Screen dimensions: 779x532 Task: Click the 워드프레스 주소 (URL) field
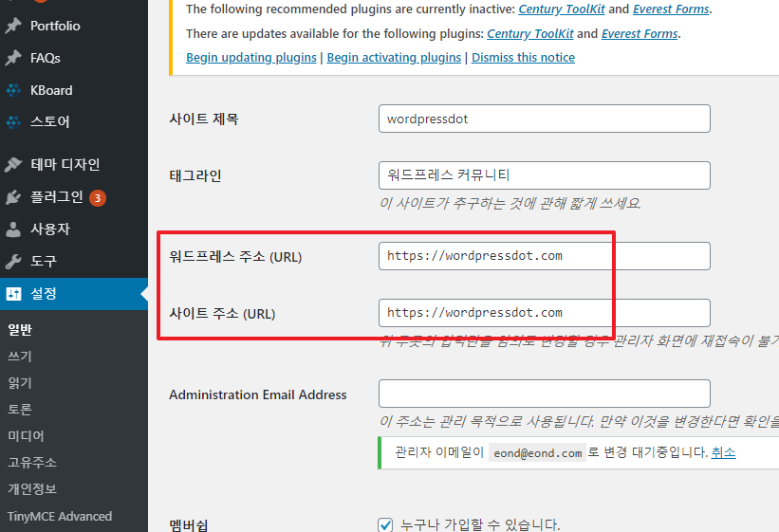tap(544, 256)
